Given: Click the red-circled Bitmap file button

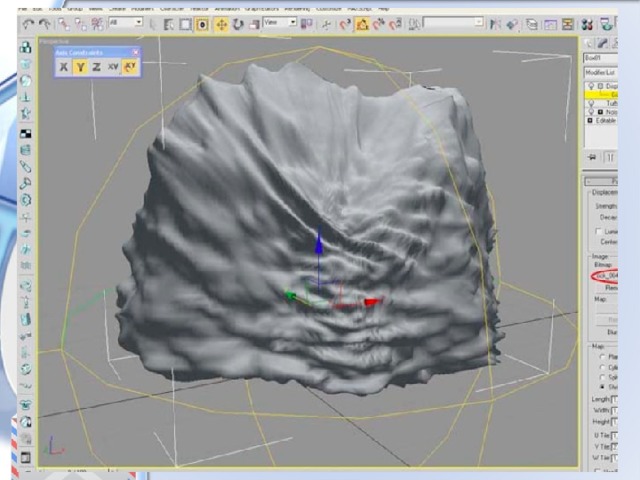Looking at the screenshot, I should 604,275.
